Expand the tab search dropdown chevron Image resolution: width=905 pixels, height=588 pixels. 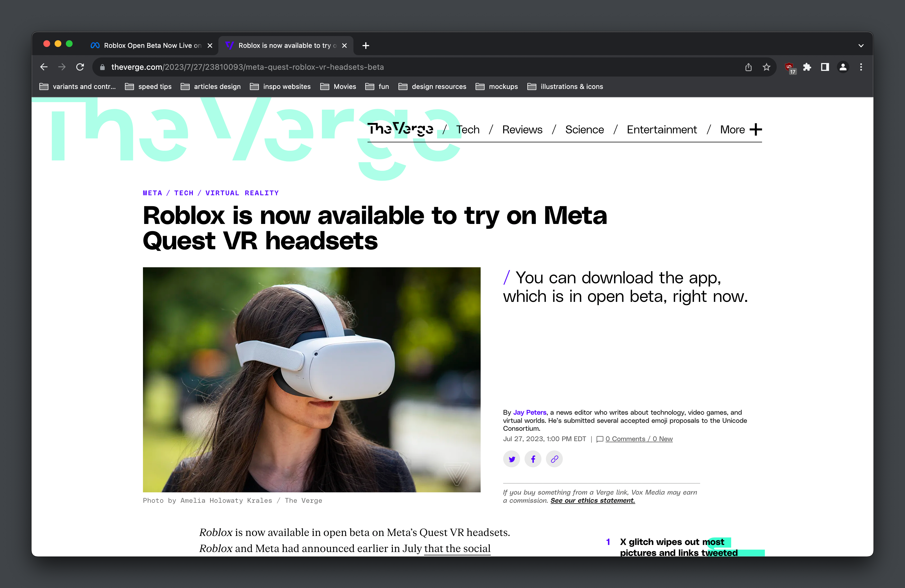pos(861,46)
